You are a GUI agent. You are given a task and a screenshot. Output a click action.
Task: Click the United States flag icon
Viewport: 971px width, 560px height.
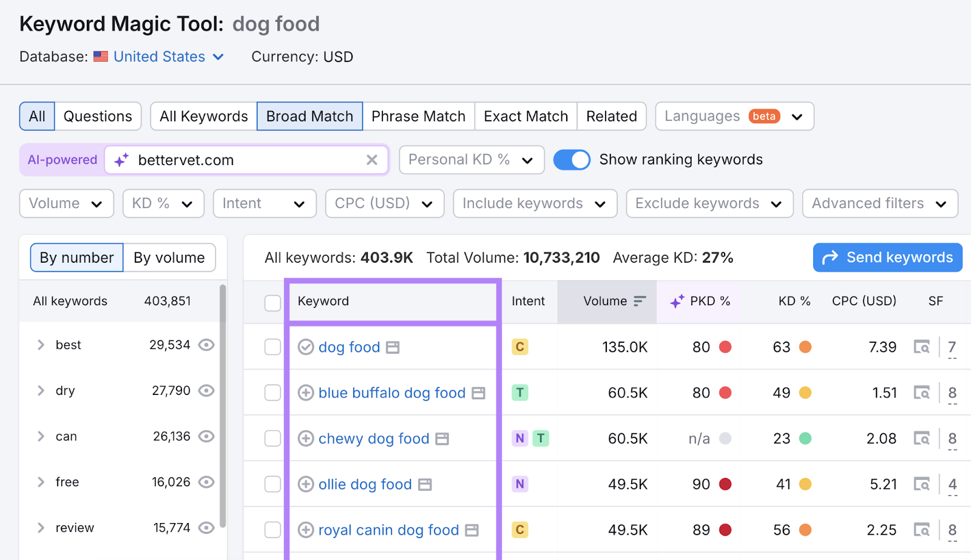point(101,56)
